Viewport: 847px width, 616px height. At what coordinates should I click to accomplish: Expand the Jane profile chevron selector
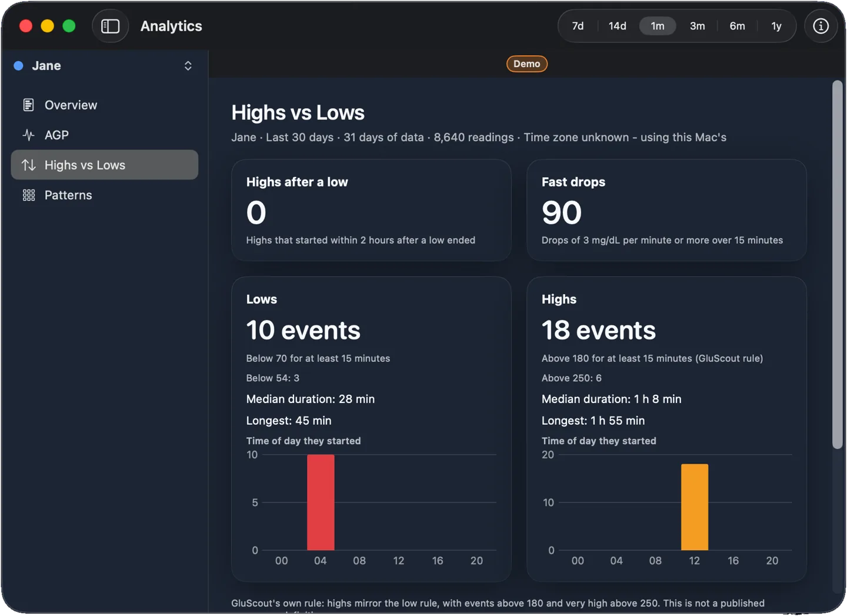(188, 65)
